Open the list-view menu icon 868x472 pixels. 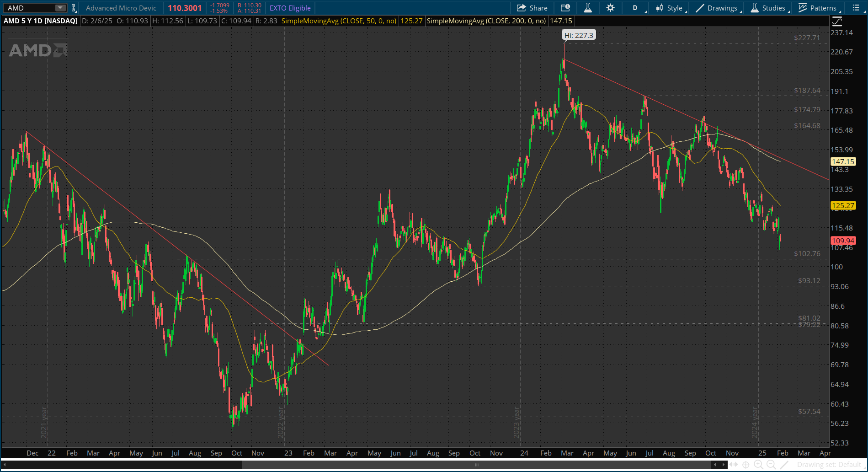click(x=856, y=8)
